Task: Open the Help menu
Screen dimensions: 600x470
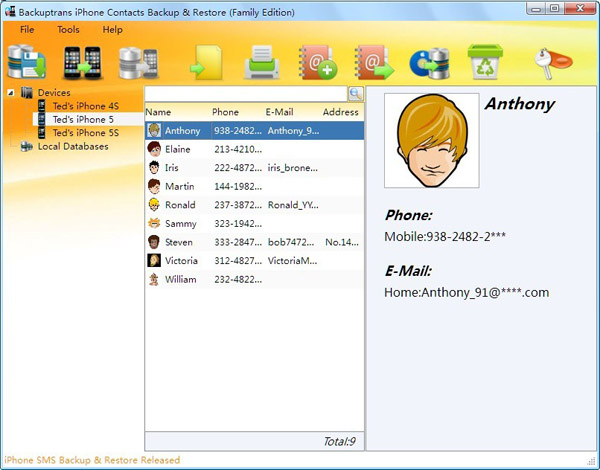Action: 112,29
